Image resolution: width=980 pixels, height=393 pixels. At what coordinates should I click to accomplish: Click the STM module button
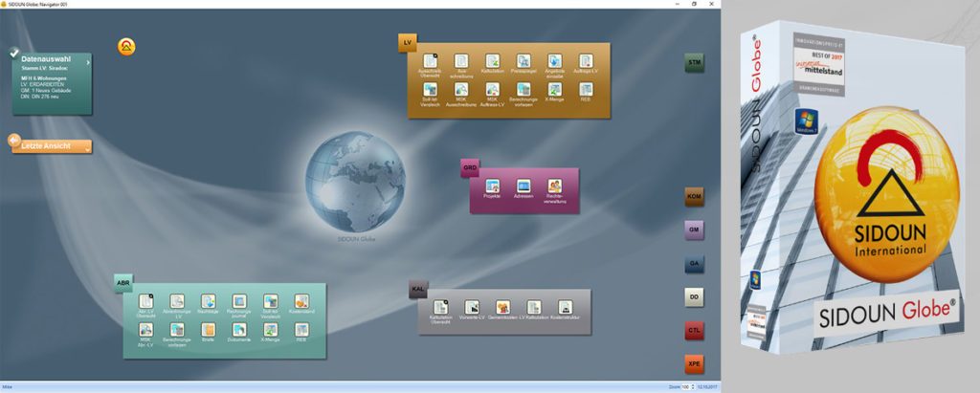695,64
